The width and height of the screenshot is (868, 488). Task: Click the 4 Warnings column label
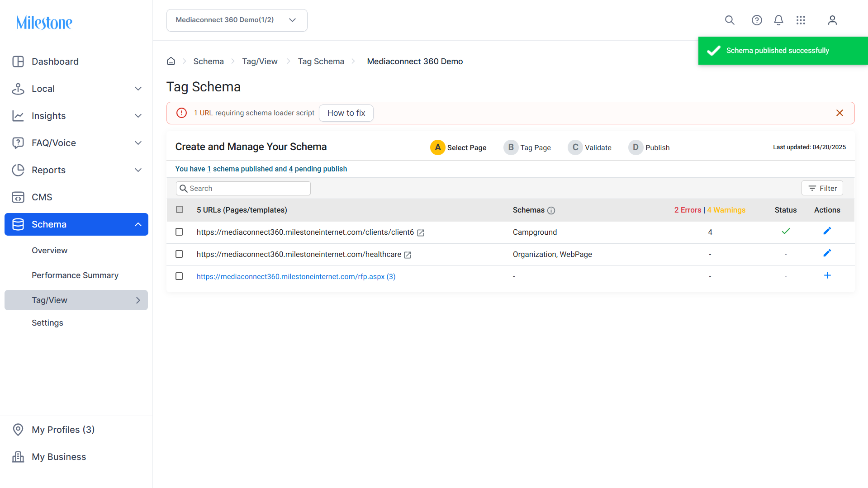pos(726,210)
